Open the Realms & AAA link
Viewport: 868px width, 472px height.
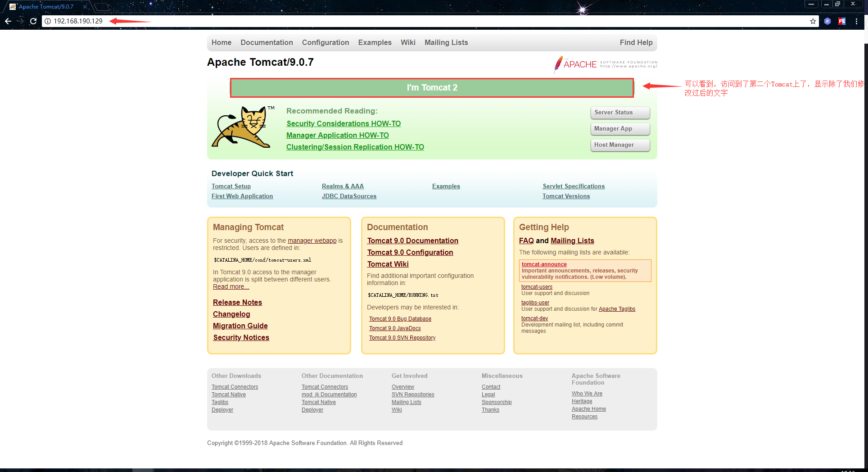click(343, 186)
